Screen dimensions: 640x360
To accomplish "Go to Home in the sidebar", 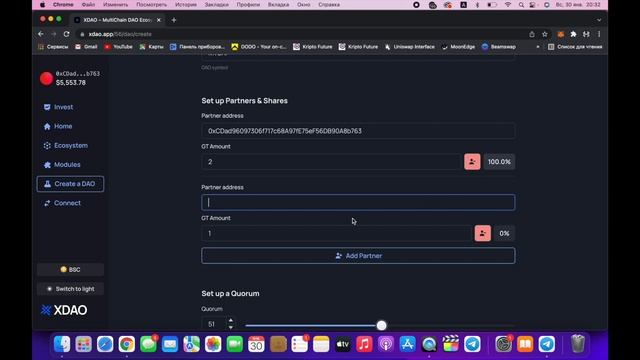I will pos(58,126).
